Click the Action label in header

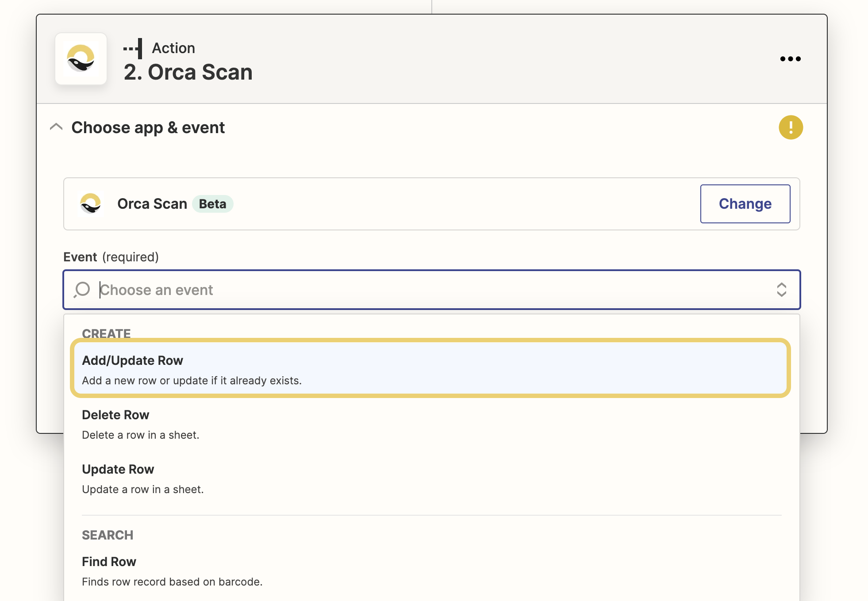point(173,48)
